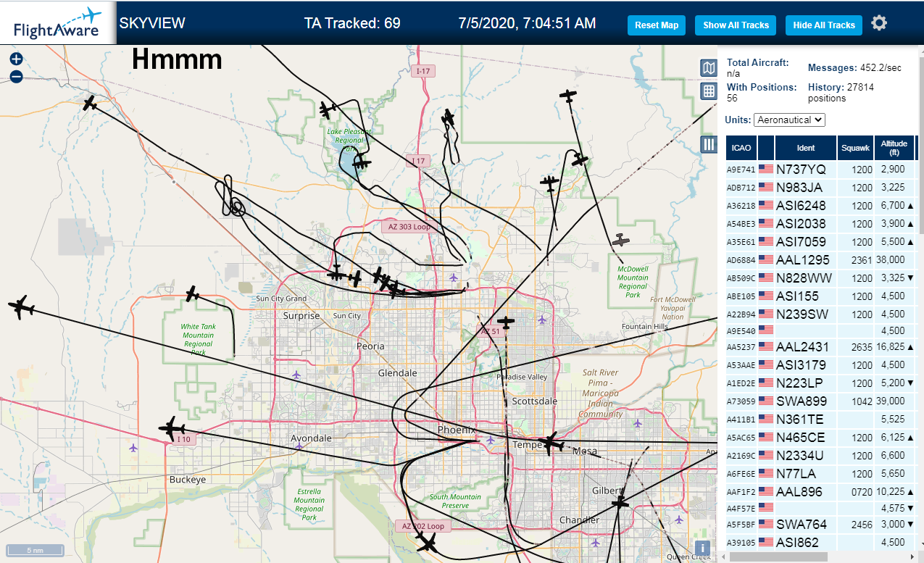
Task: Click the FlightAware logo
Action: [58, 22]
